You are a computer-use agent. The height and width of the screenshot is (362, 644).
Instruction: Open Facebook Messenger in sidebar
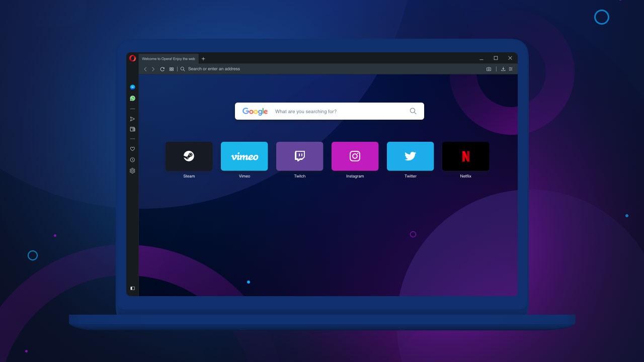132,87
